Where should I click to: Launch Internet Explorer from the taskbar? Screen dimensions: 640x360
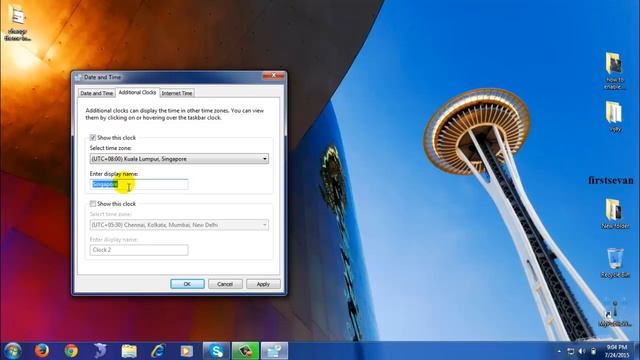[158, 351]
